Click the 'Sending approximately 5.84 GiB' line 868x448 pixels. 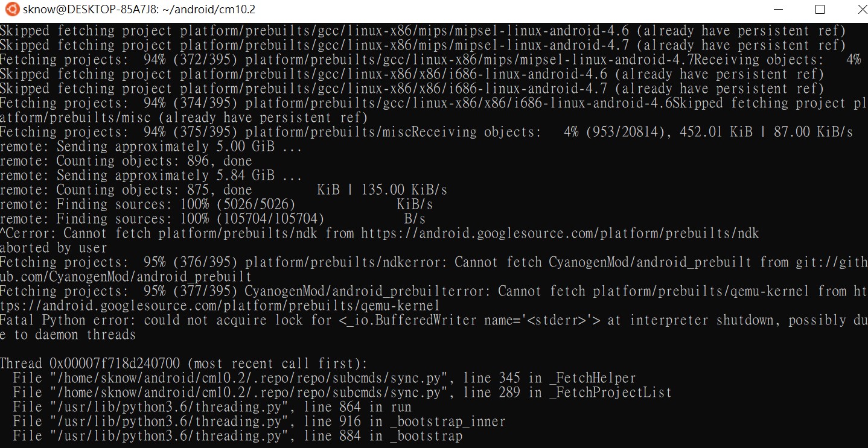click(x=151, y=175)
